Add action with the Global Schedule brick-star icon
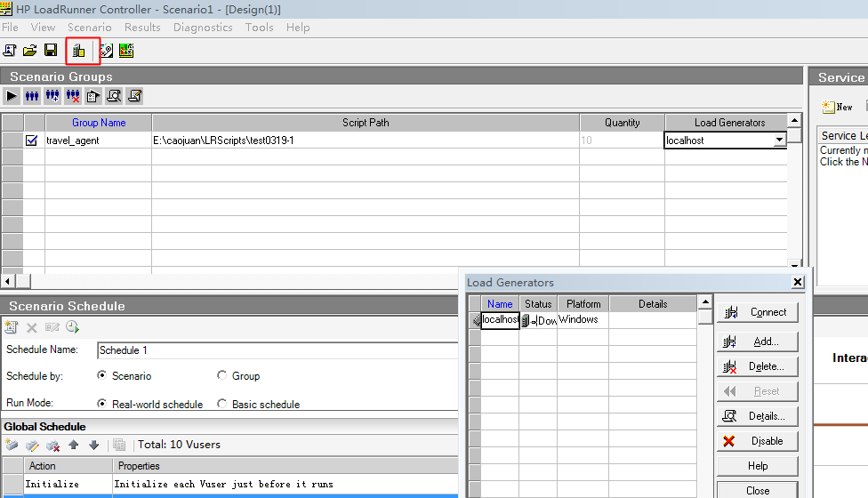Screen dimensions: 868x498 (12, 445)
